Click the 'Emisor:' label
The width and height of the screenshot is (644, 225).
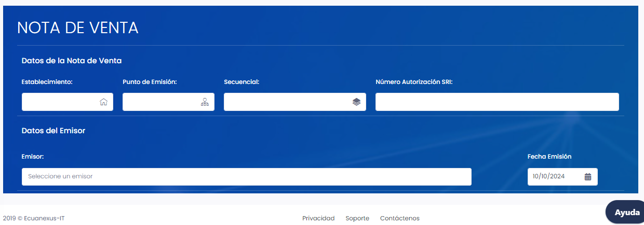click(x=33, y=157)
